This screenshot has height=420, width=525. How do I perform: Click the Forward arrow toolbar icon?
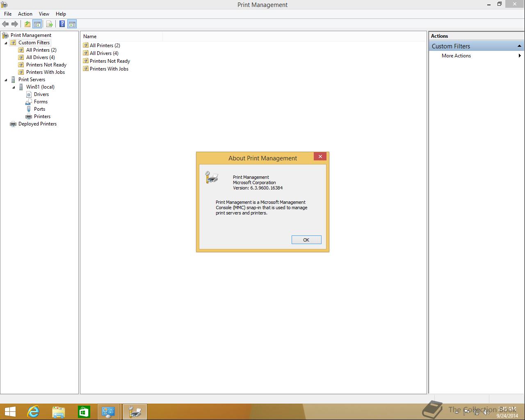[15, 24]
